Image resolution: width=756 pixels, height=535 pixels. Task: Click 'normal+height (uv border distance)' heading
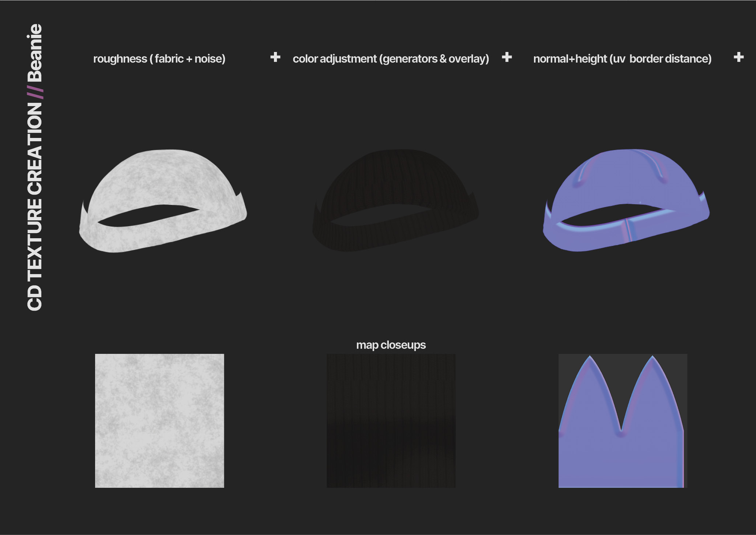point(623,59)
